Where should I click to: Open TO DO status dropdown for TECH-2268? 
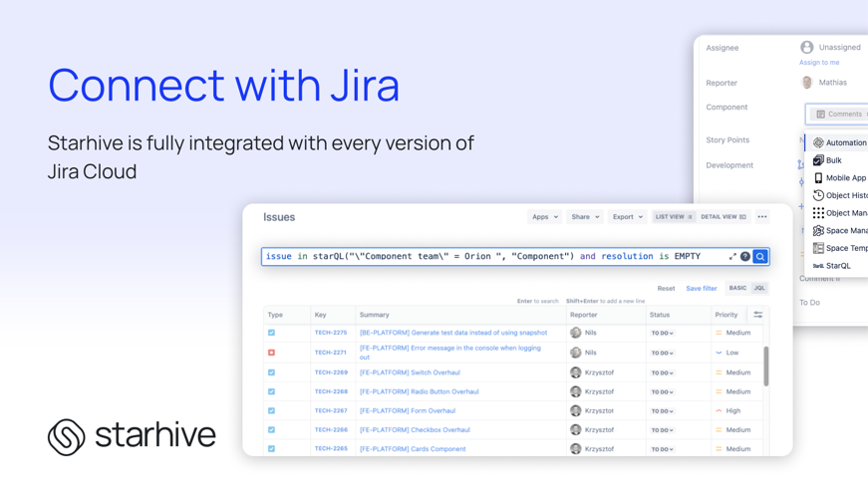point(662,392)
